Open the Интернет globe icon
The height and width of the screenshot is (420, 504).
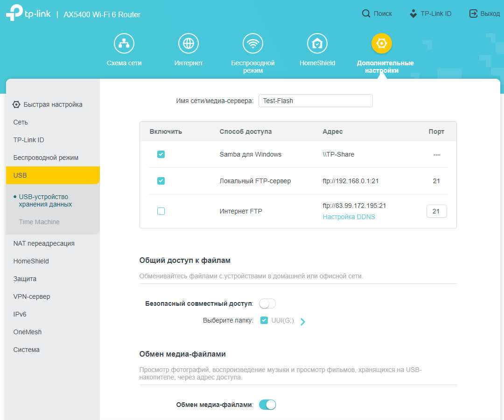click(x=189, y=43)
